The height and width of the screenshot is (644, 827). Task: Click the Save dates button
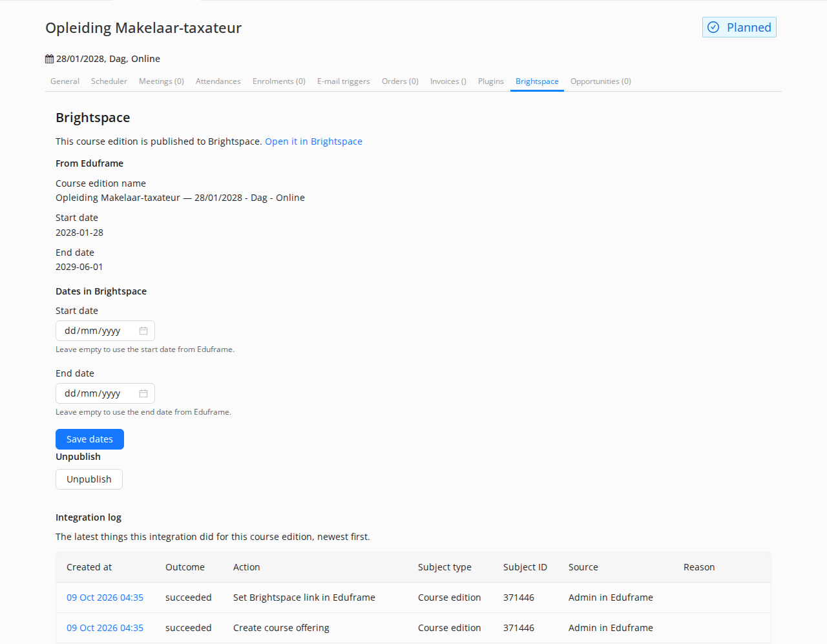tap(90, 439)
